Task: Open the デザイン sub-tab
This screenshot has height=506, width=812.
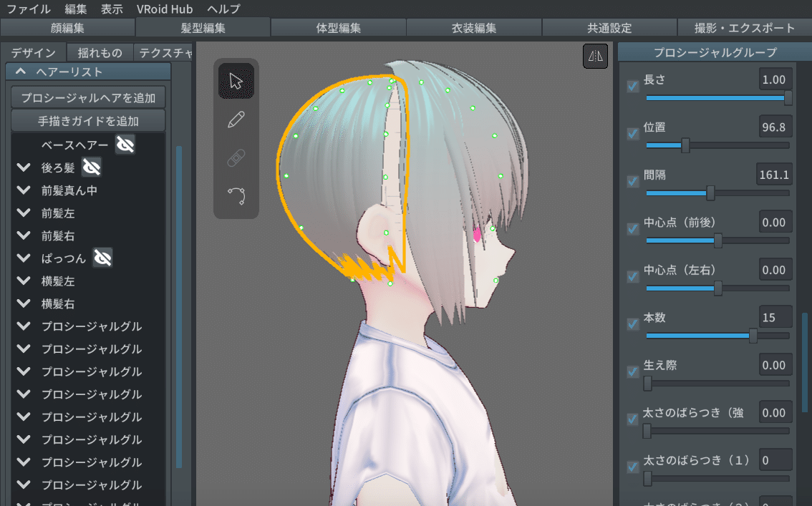Action: tap(33, 52)
